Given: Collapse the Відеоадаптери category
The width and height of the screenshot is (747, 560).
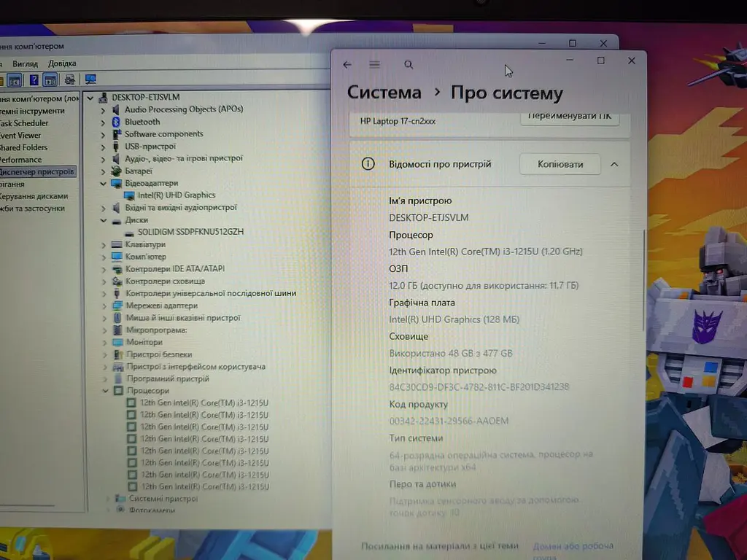Looking at the screenshot, I should (x=103, y=183).
